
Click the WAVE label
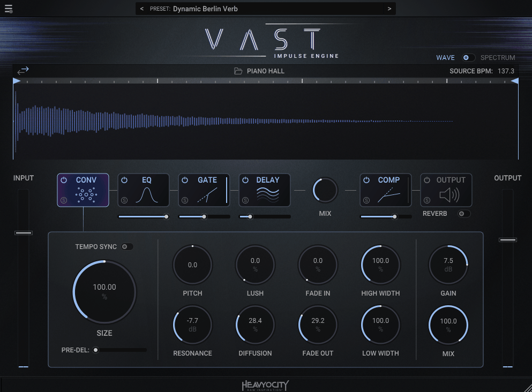point(445,58)
